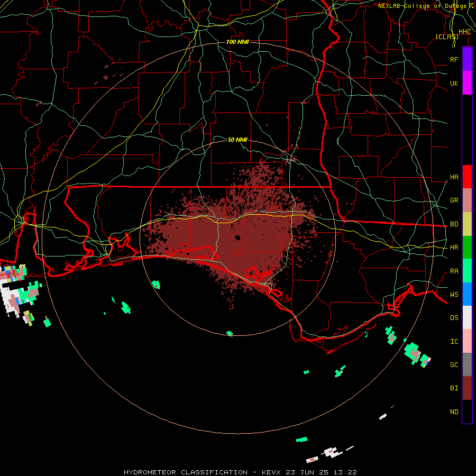Select the gray GC legend swatch
This screenshot has height=476, width=476.
467,364
